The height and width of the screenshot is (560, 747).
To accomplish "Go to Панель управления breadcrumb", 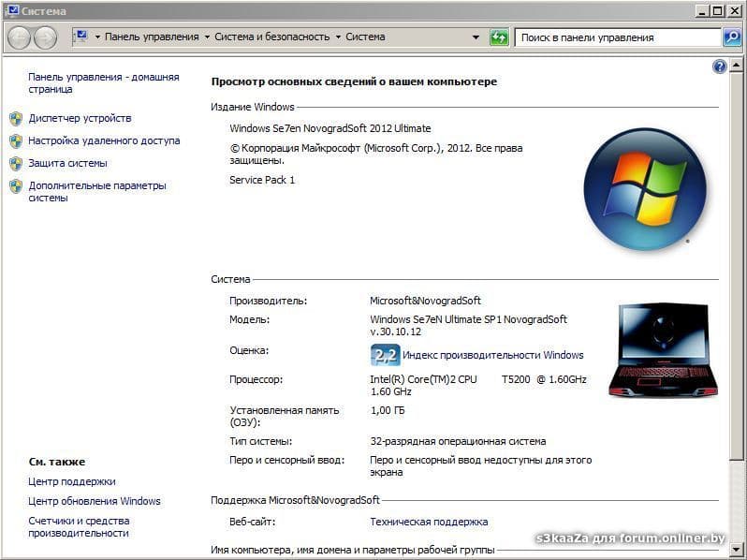I will pyautogui.click(x=152, y=37).
